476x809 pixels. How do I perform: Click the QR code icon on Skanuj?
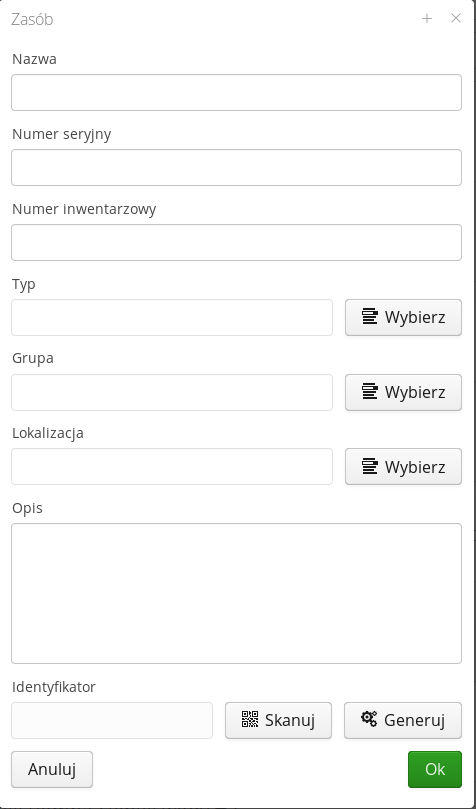(250, 719)
